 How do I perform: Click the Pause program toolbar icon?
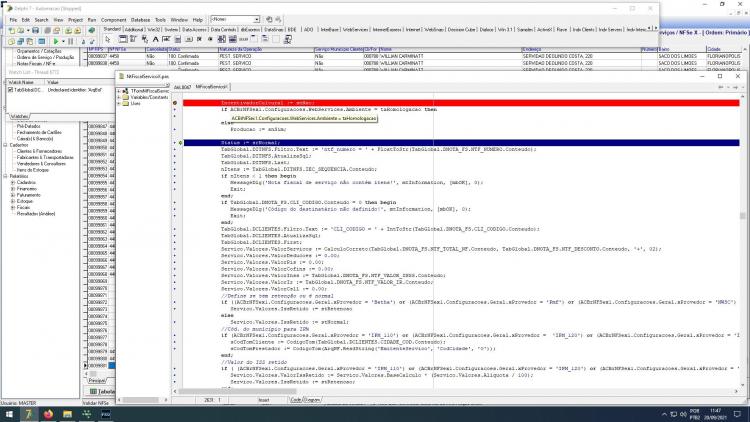click(70, 42)
